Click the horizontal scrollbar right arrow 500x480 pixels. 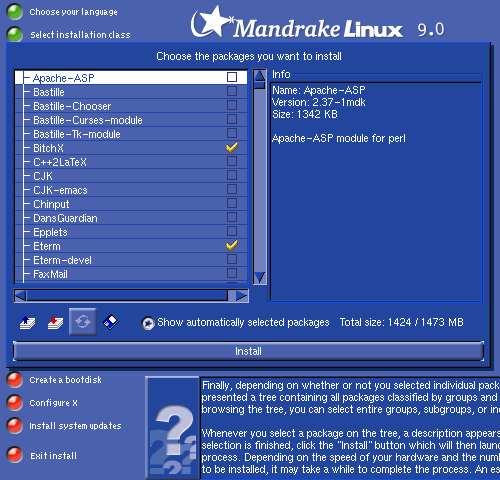[x=242, y=296]
